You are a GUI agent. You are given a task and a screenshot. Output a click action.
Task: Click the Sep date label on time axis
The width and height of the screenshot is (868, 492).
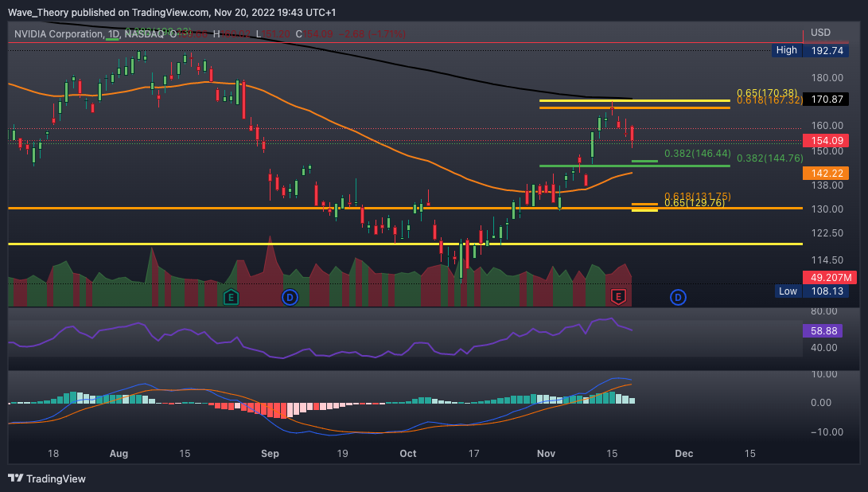pyautogui.click(x=270, y=453)
